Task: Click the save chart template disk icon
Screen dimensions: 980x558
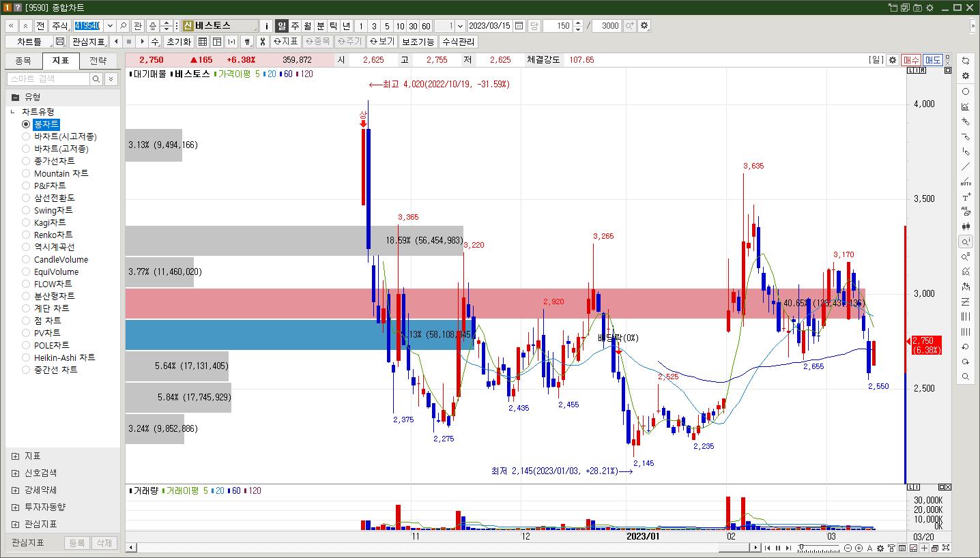Action: [x=60, y=42]
